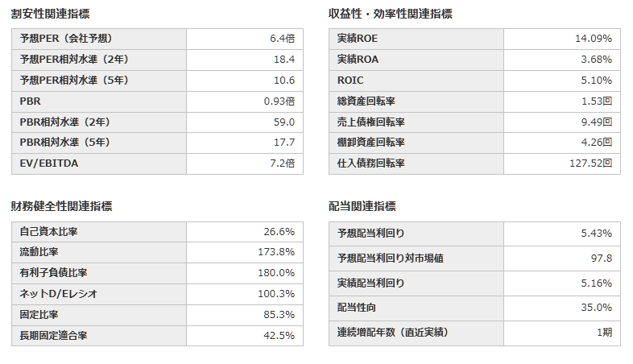
Task: Click the 自己資本比率 label cell
Action: (99, 232)
